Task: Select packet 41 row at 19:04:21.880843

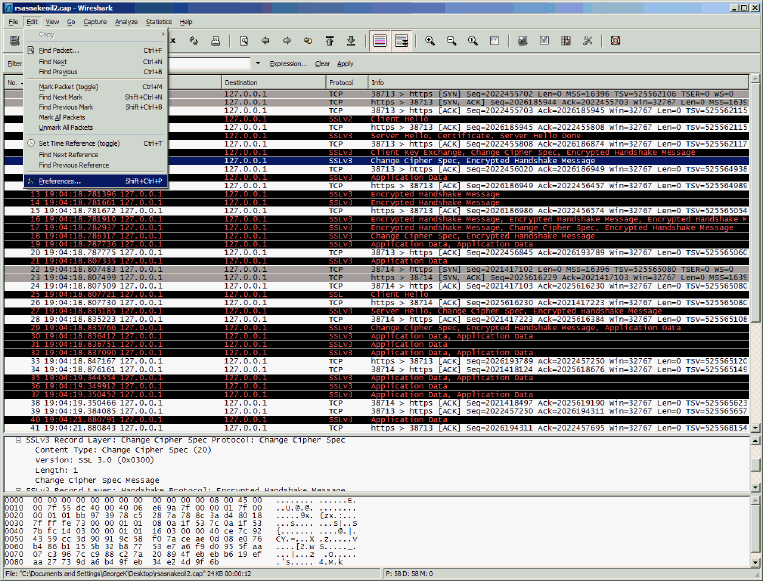Action: pos(377,428)
